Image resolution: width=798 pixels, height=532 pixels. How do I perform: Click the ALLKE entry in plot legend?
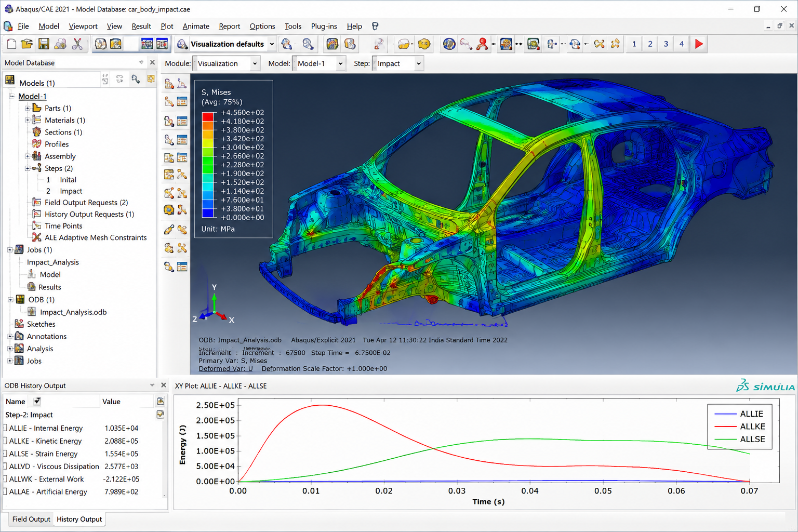[x=740, y=427]
